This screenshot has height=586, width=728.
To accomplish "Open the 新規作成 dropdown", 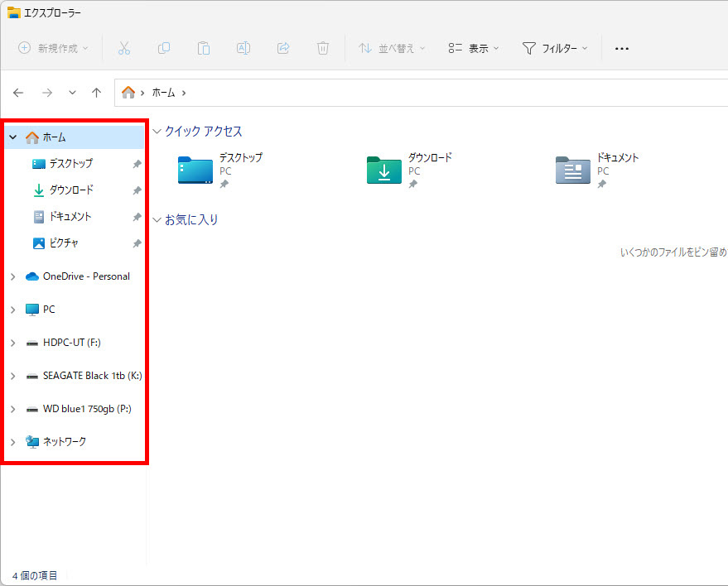I will pyautogui.click(x=54, y=48).
